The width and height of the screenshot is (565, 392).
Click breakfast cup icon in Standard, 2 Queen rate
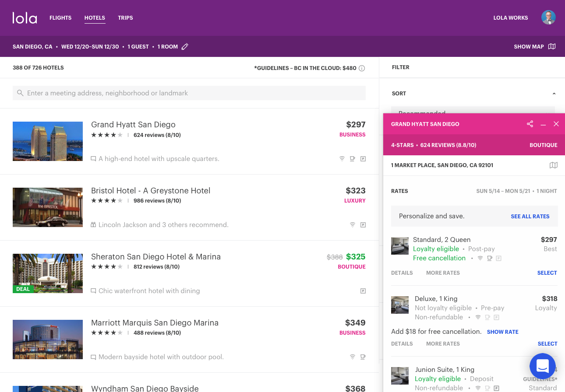490,259
